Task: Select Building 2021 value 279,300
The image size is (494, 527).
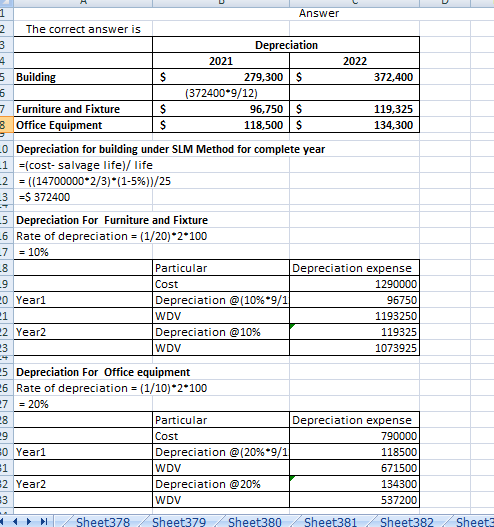Action: pyautogui.click(x=221, y=77)
